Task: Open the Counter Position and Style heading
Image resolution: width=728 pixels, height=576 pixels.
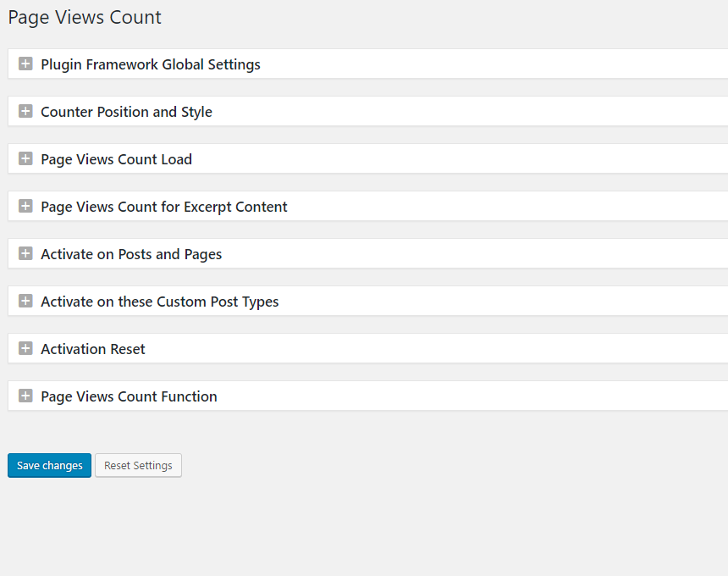Action: pos(126,112)
